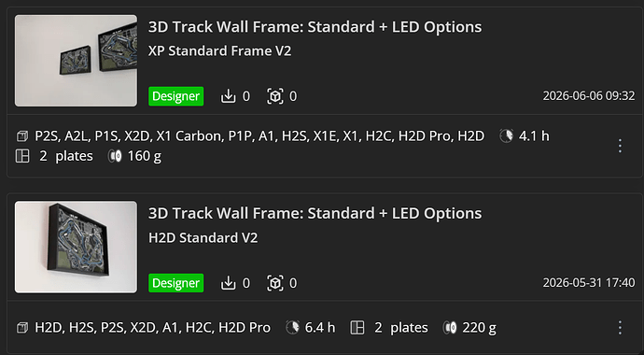The width and height of the screenshot is (644, 355).
Task: Click print time clock icon next to 6.4 h
Action: (292, 328)
